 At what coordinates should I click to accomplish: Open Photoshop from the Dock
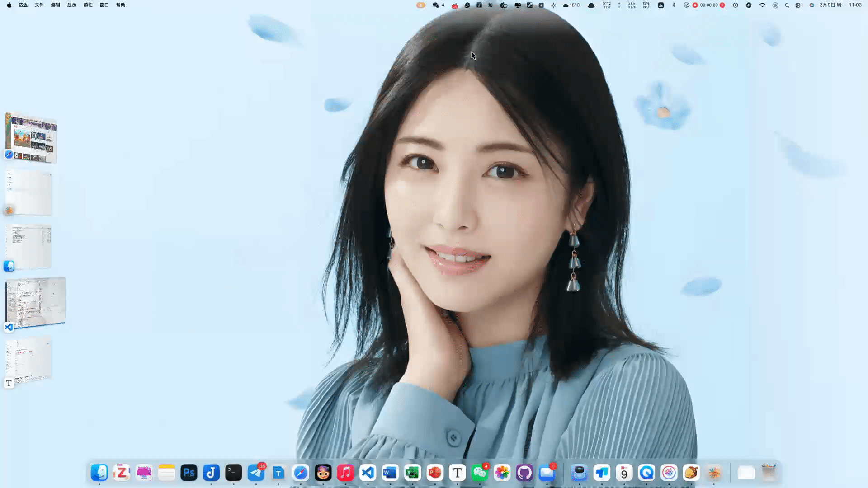point(189,473)
